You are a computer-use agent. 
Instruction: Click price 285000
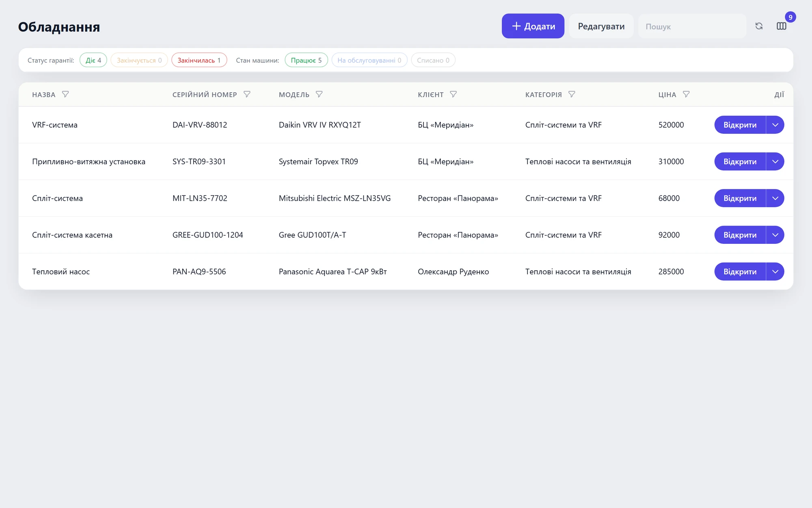[671, 271]
